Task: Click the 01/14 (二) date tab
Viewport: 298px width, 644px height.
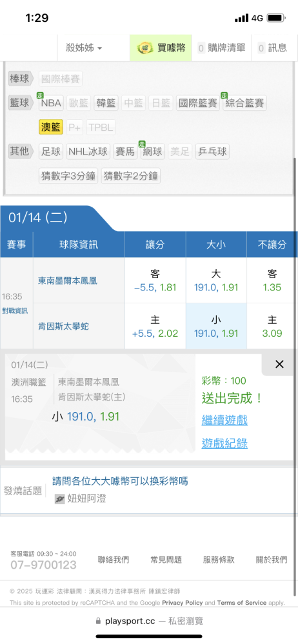Action: (x=38, y=218)
